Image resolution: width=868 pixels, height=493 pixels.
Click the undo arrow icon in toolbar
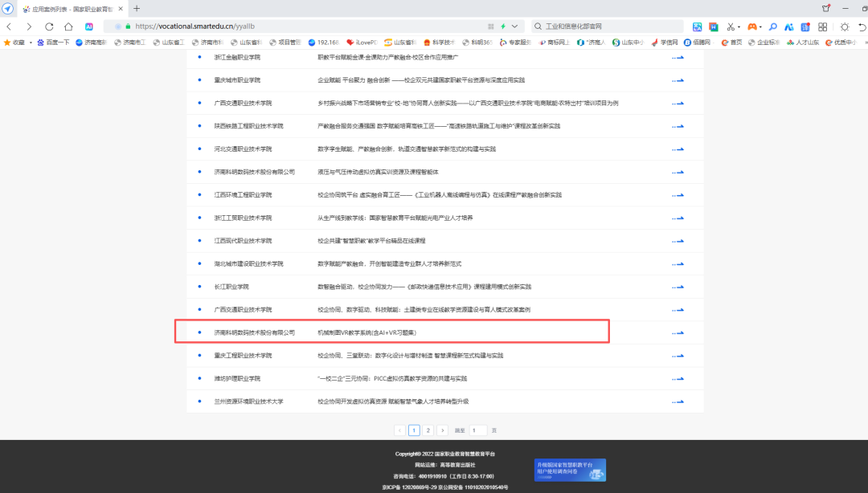tap(862, 26)
